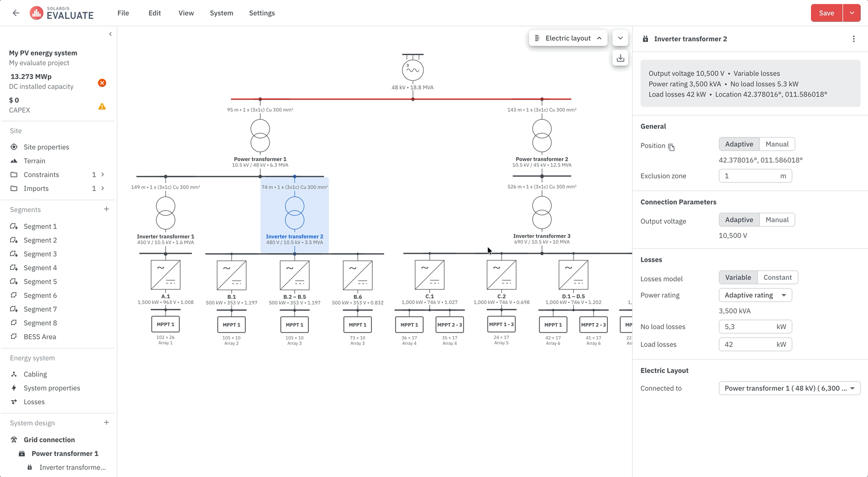Screen dimensions: 868x477
Task: Add a new segment with plus icon
Action: (106, 209)
